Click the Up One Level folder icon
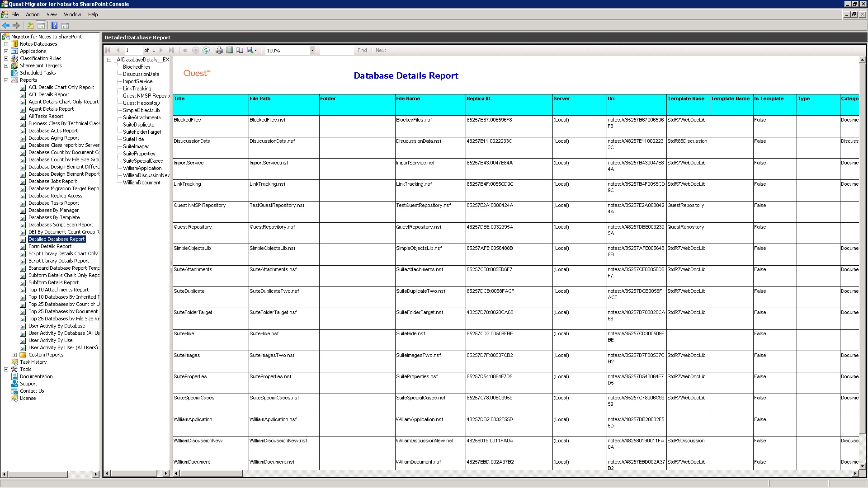Image resolution: width=868 pixels, height=488 pixels. point(30,26)
